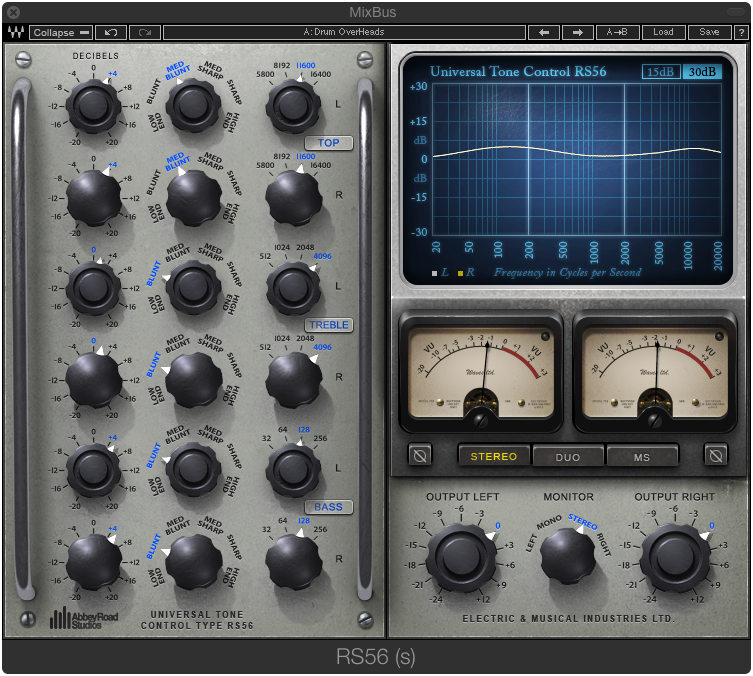Select MS processing mode
Viewport: 753px width, 676px height.
(x=642, y=456)
